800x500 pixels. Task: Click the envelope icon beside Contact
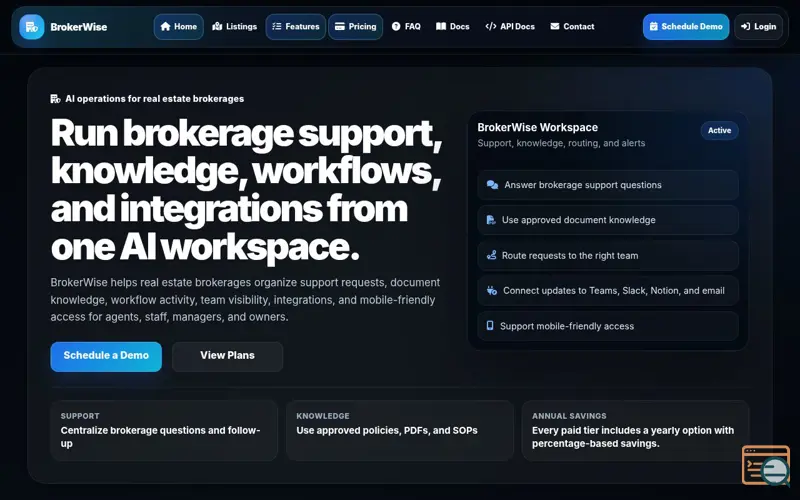click(x=555, y=27)
